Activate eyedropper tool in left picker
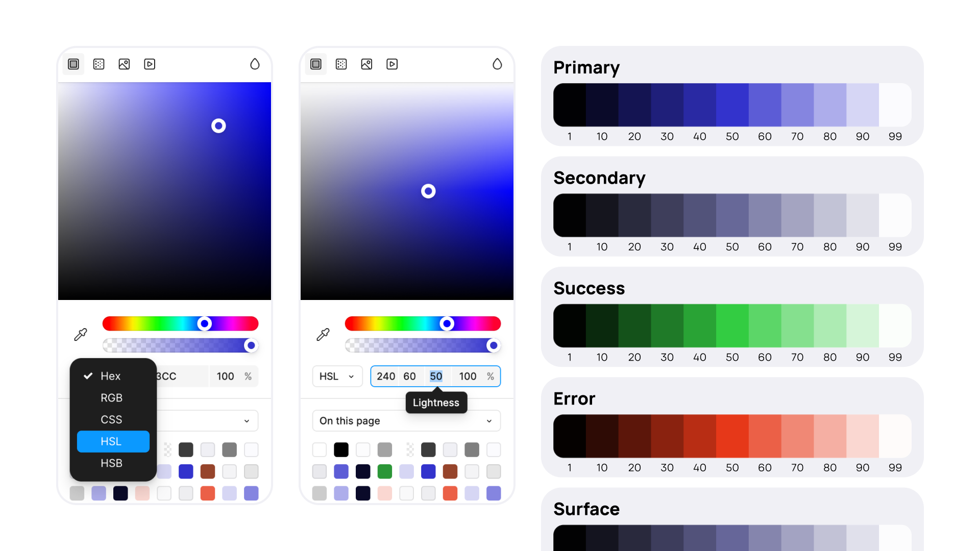980x551 pixels. pyautogui.click(x=81, y=335)
